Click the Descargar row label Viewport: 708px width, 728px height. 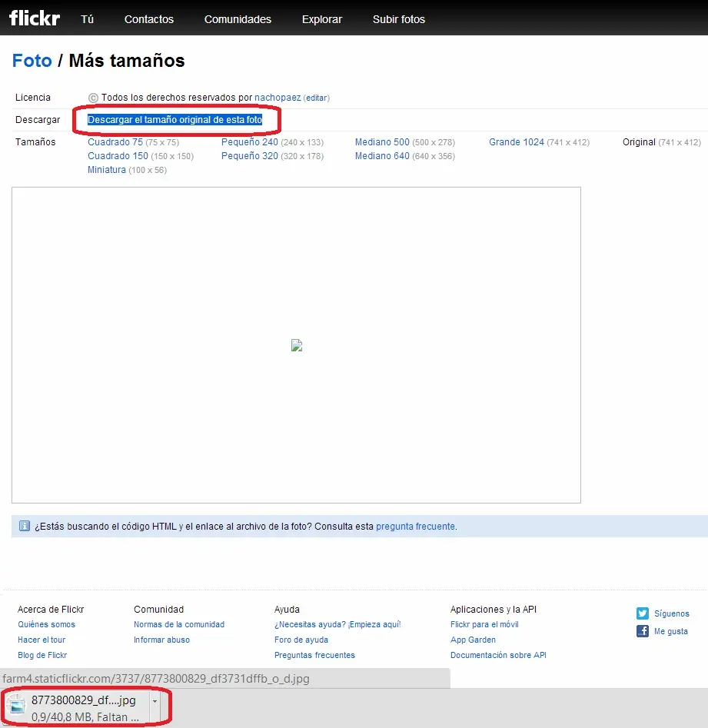(x=38, y=120)
